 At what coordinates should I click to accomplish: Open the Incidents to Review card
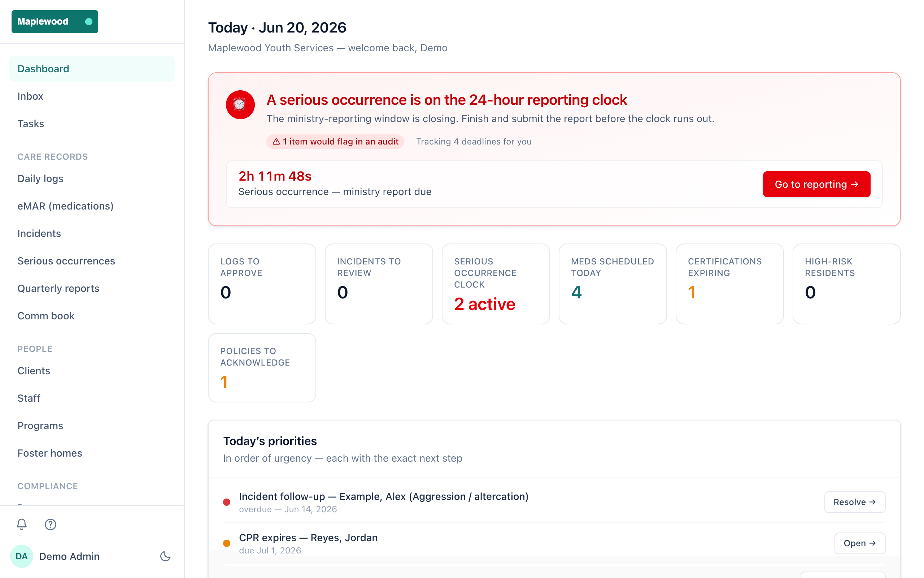click(379, 284)
